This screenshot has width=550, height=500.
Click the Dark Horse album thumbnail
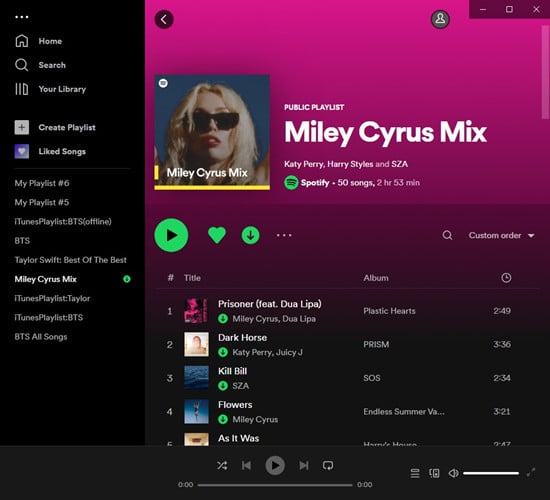(x=196, y=345)
